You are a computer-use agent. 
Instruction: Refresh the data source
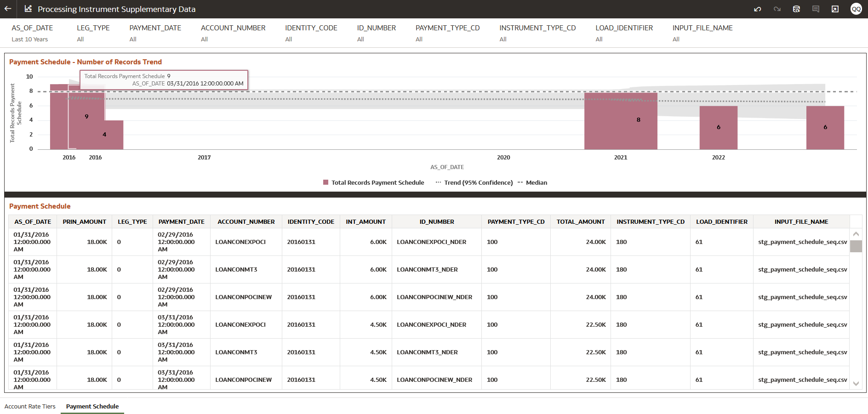(796, 9)
